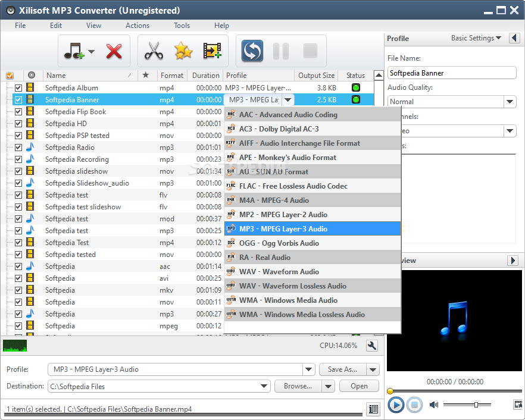
Task: Open the bottom Profile combo box dropdown
Action: tap(308, 369)
